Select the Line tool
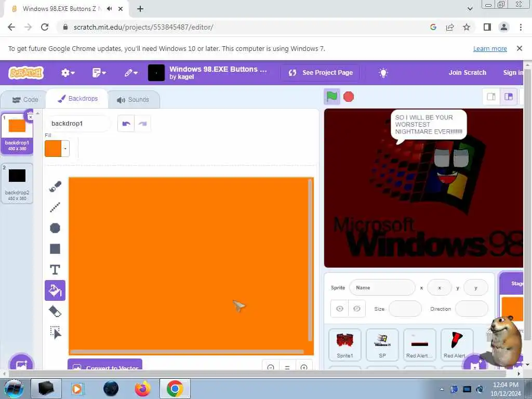532x399 pixels. [x=55, y=207]
